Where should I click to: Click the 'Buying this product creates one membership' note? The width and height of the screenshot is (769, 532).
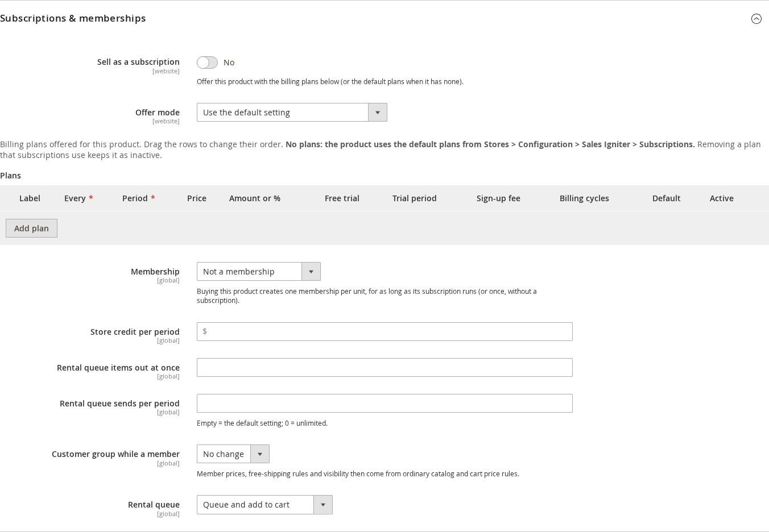pyautogui.click(x=367, y=296)
